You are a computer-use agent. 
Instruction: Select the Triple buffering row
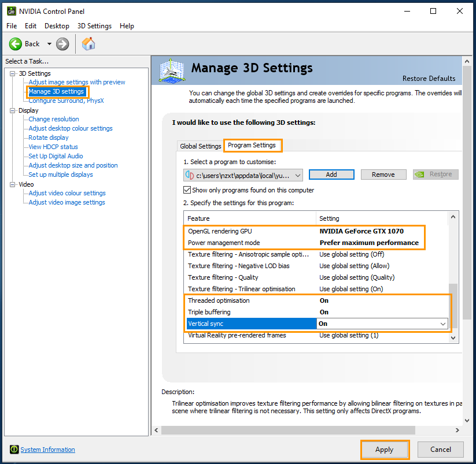(316, 312)
